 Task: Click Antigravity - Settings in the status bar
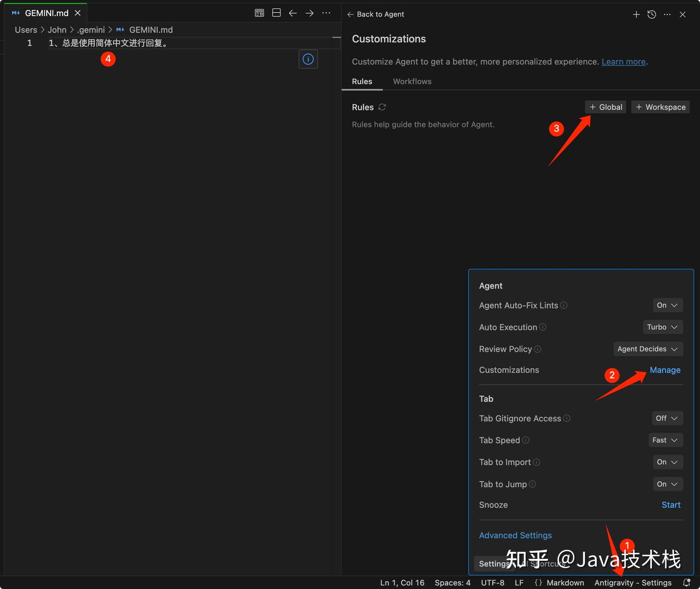click(633, 582)
